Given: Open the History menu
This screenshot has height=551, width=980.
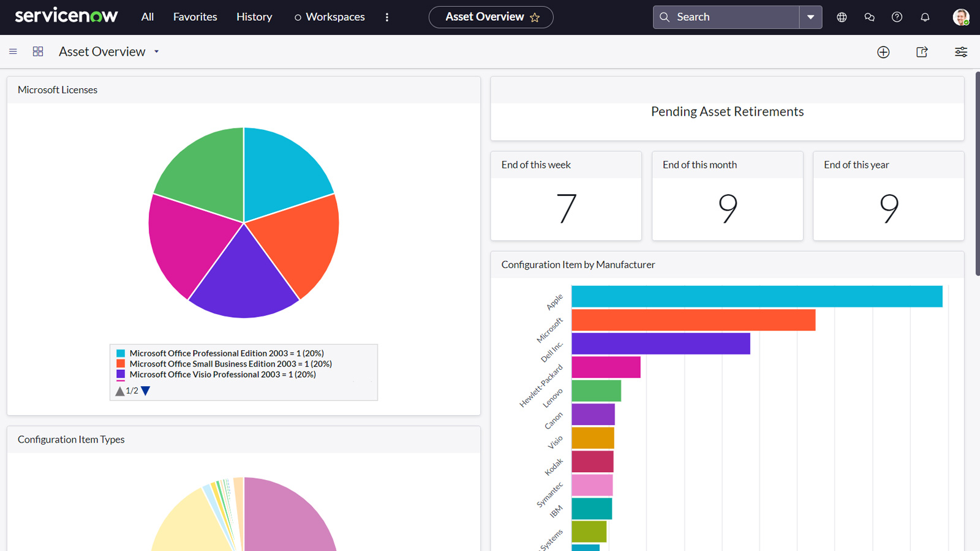Looking at the screenshot, I should tap(254, 17).
